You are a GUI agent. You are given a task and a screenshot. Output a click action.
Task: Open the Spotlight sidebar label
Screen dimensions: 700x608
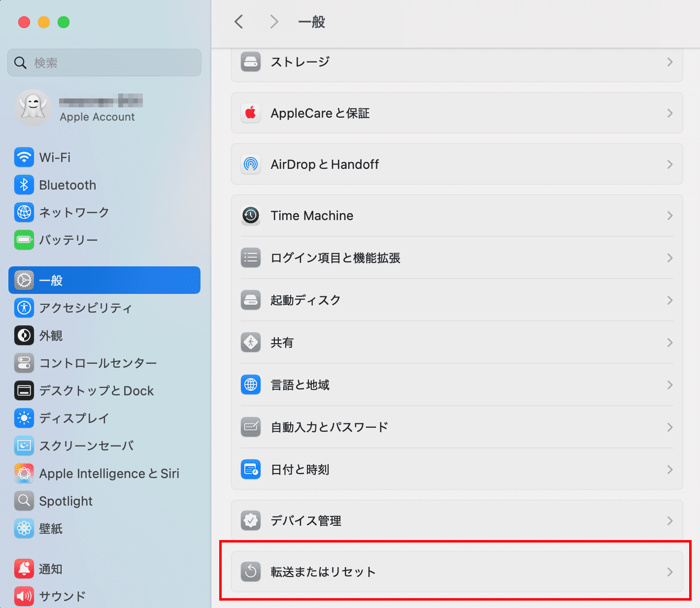tap(66, 501)
